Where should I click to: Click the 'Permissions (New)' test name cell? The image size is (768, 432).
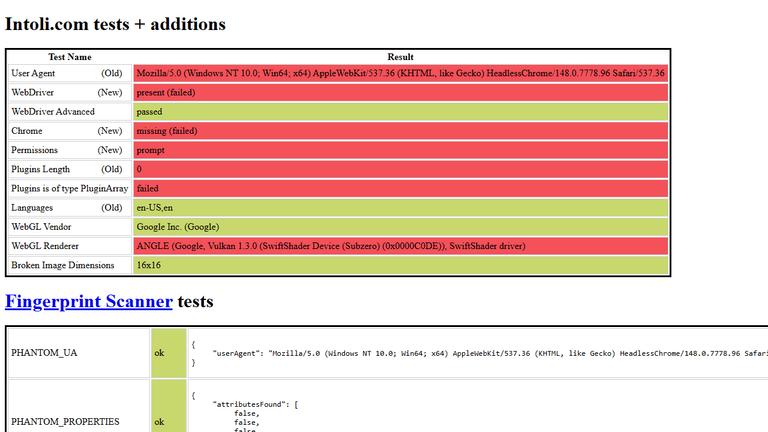70,150
